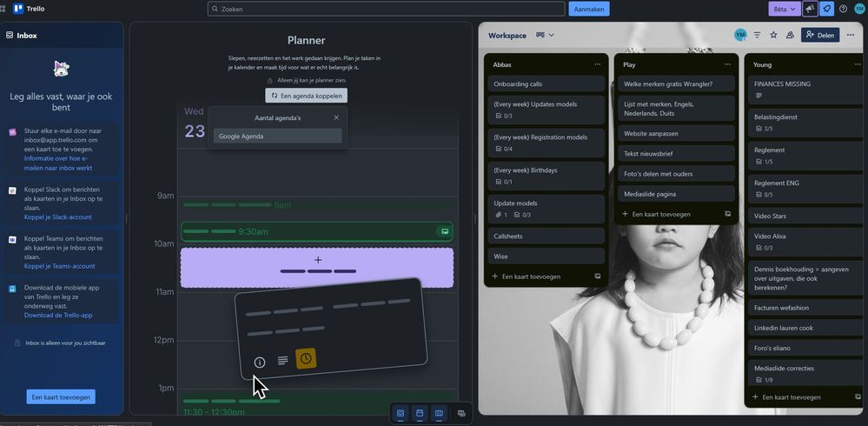Open info link about e-mailing to inbox

(x=58, y=163)
